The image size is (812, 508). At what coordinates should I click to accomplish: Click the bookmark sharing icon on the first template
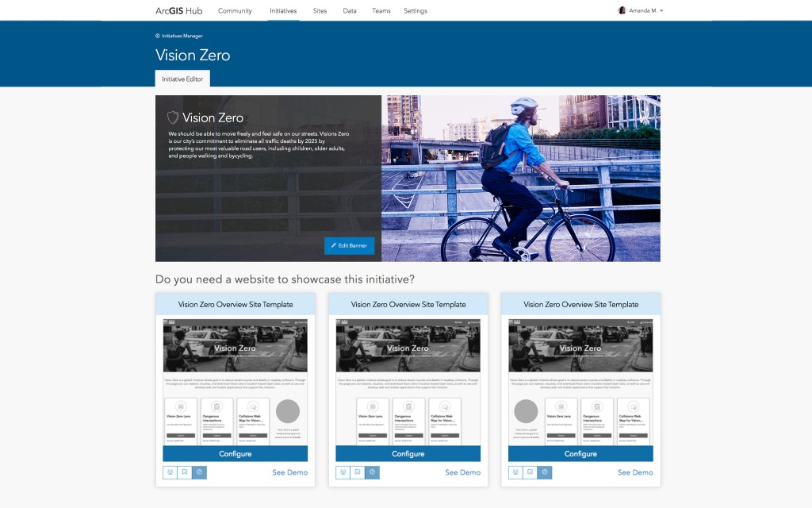tap(184, 471)
